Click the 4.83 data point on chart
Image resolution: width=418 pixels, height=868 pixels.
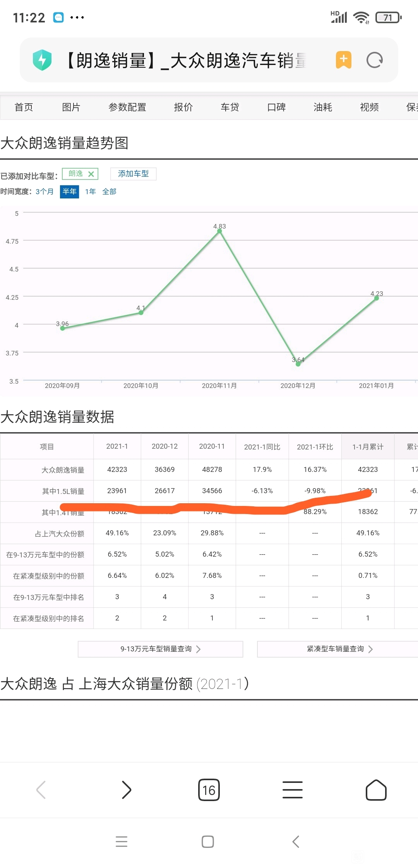[x=219, y=231]
